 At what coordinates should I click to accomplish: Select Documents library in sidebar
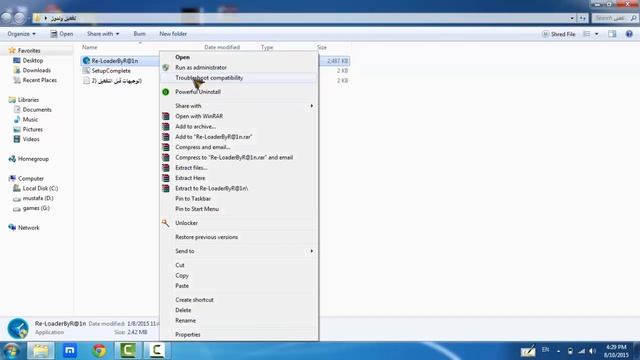(37, 109)
